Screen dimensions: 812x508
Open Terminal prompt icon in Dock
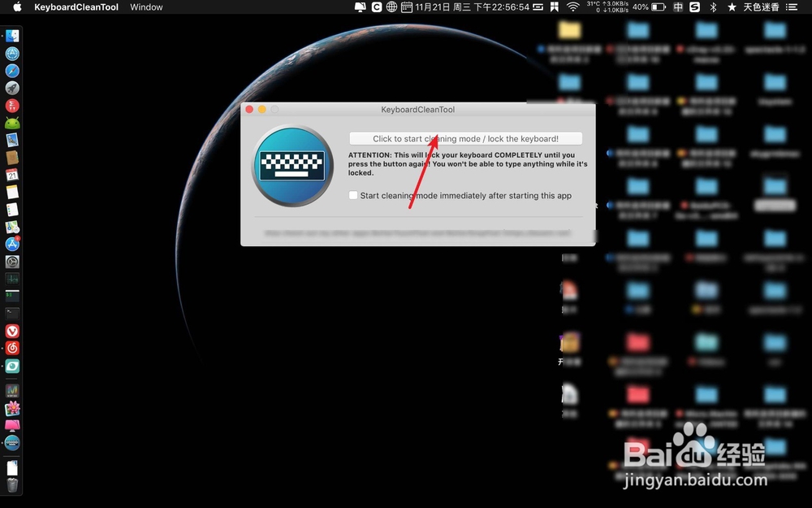coord(12,313)
